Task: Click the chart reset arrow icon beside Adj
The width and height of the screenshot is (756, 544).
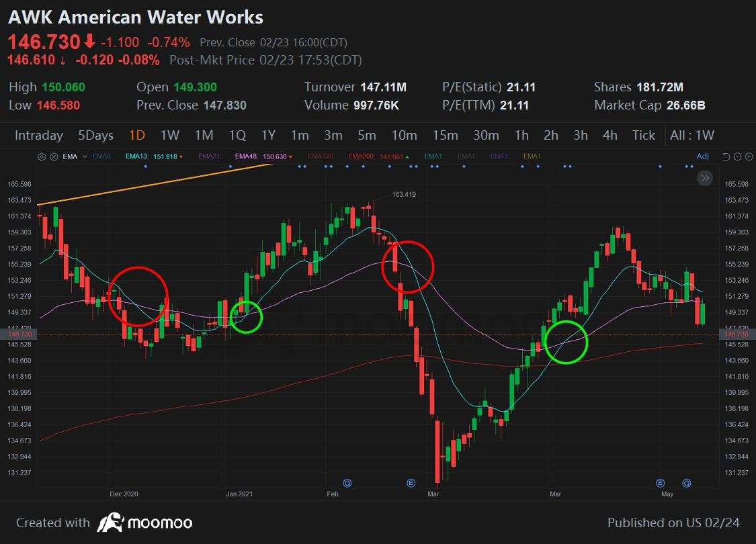Action: point(726,156)
